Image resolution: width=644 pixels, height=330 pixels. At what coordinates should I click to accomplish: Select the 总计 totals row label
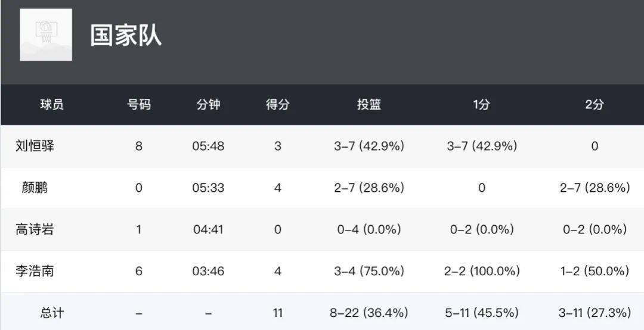52,313
